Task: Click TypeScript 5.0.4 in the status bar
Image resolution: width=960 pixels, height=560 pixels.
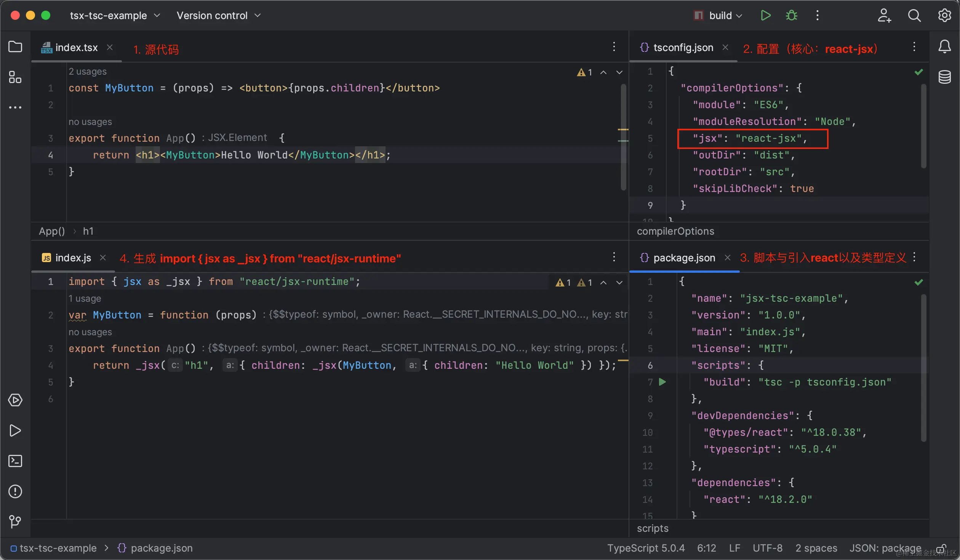Action: 646,548
